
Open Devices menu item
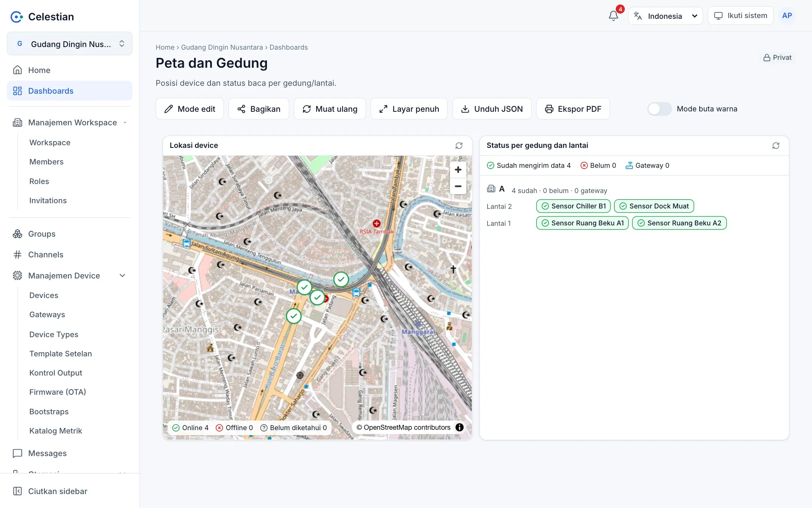[x=44, y=295]
